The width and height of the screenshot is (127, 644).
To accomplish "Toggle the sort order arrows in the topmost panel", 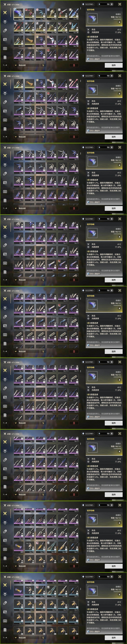I will tap(43, 65).
